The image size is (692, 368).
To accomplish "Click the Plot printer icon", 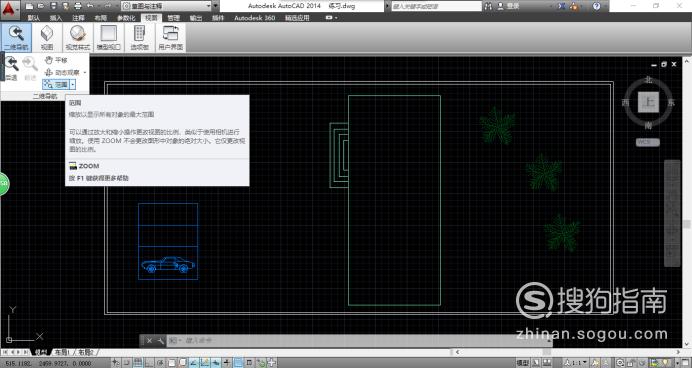I will click(x=78, y=6).
